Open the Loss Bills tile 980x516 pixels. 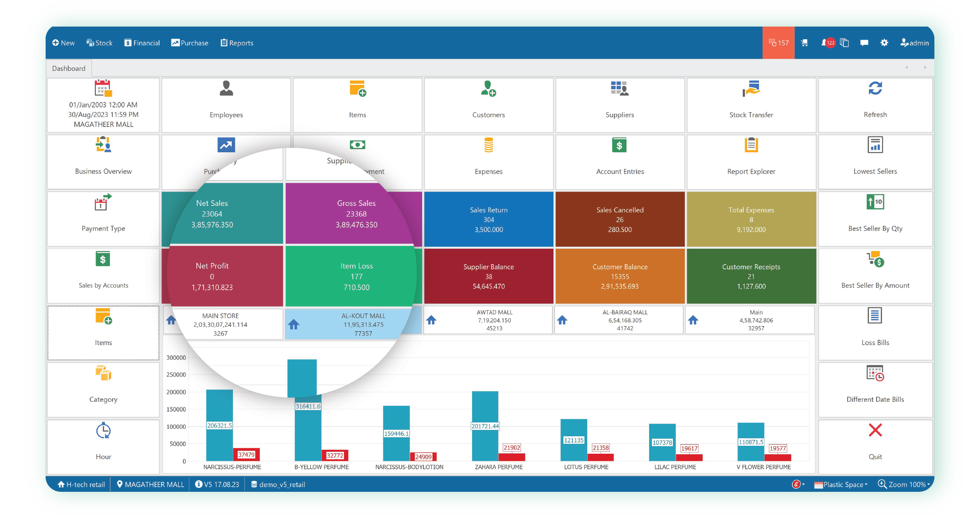[875, 332]
